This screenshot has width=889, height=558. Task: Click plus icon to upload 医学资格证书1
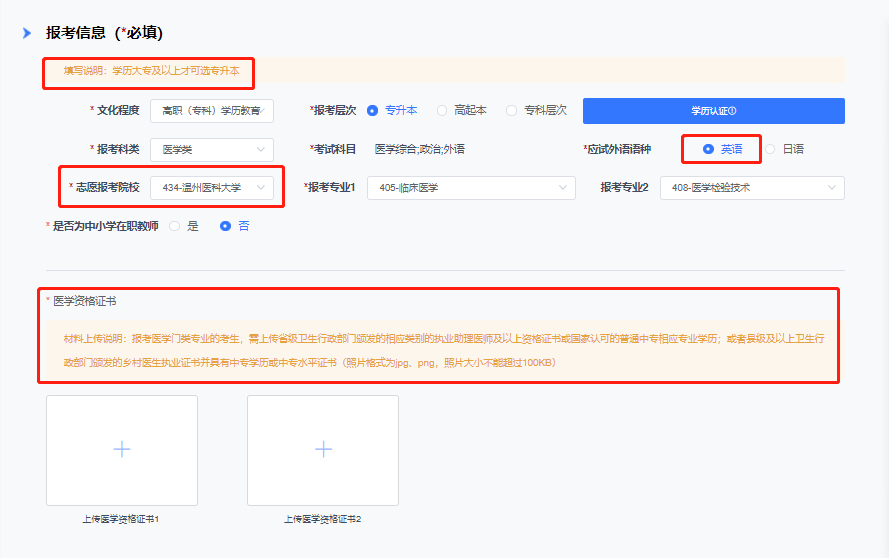coord(122,450)
